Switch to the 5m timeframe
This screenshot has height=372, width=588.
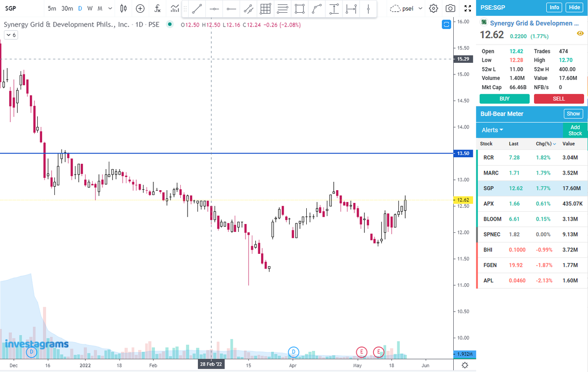[x=52, y=8]
